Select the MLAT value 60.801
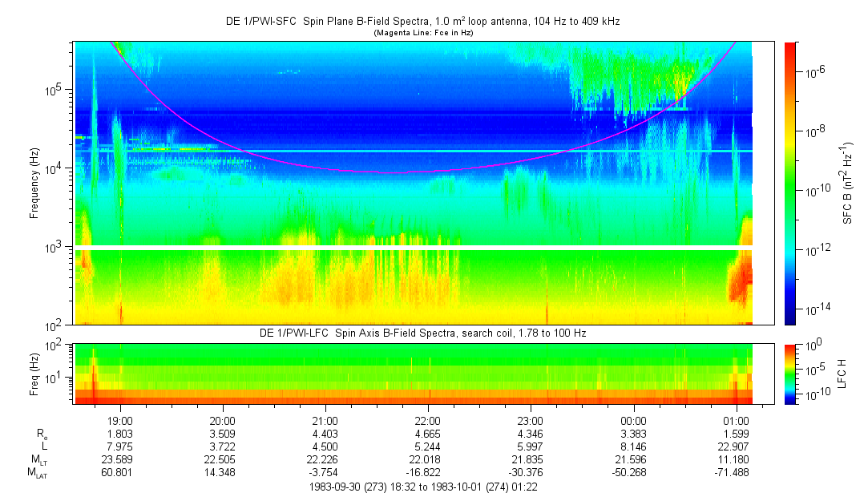The image size is (868, 497). [x=120, y=473]
